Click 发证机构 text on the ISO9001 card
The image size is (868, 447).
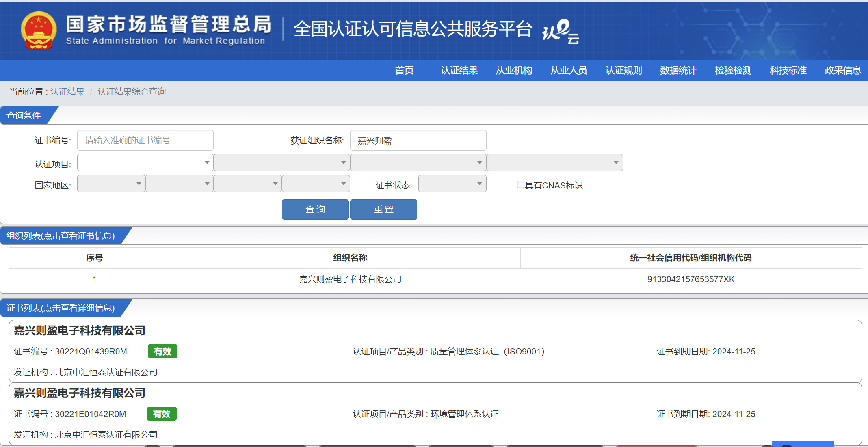click(x=86, y=372)
